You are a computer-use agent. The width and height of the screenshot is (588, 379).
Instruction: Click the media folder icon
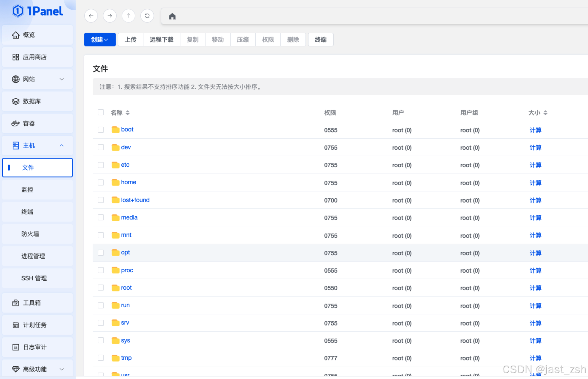[x=115, y=218]
